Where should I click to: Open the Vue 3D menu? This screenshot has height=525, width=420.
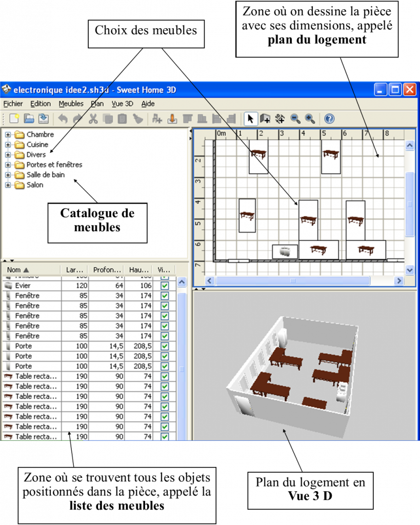[x=122, y=104]
